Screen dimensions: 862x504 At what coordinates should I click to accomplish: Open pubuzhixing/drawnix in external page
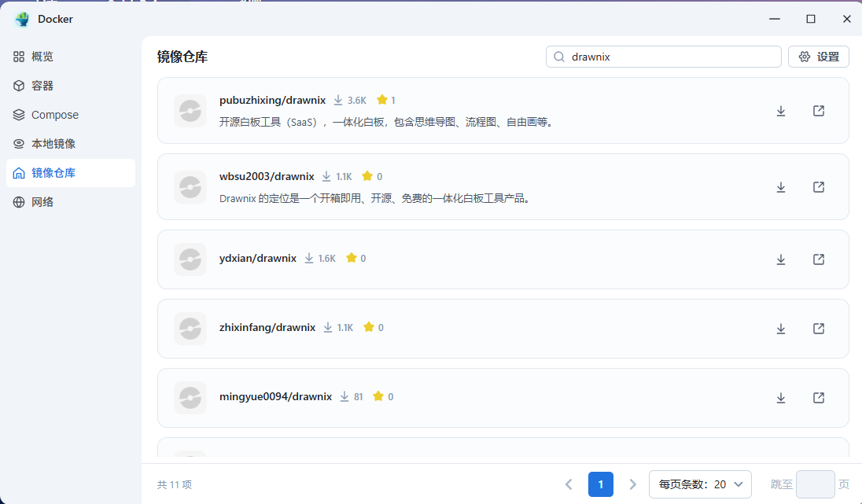tap(819, 111)
